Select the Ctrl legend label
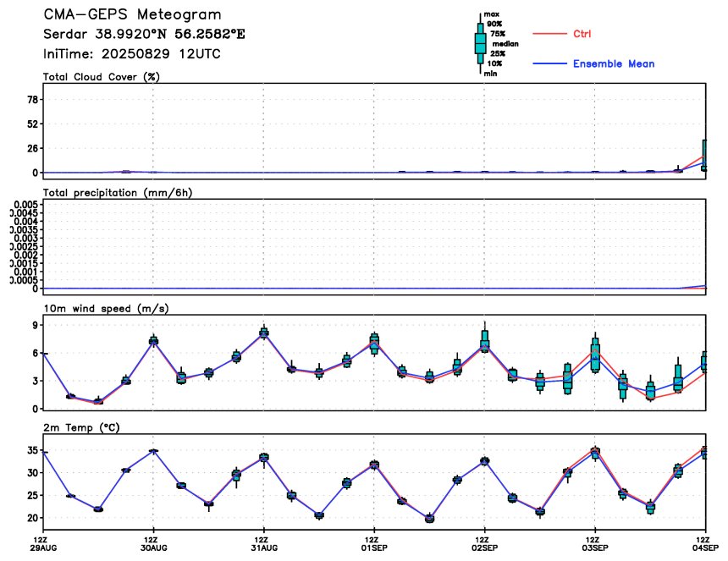The width and height of the screenshot is (728, 561). tap(582, 34)
